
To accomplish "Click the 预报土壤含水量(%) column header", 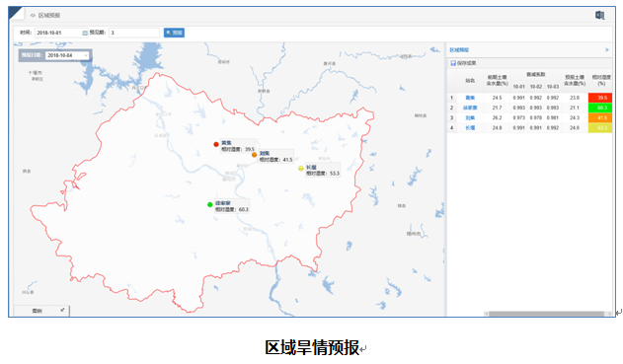I will [x=575, y=81].
